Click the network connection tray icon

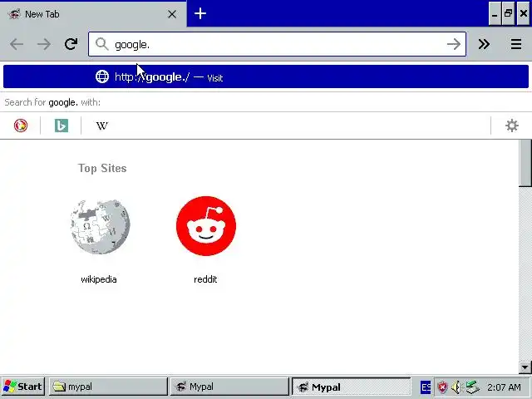click(x=472, y=387)
